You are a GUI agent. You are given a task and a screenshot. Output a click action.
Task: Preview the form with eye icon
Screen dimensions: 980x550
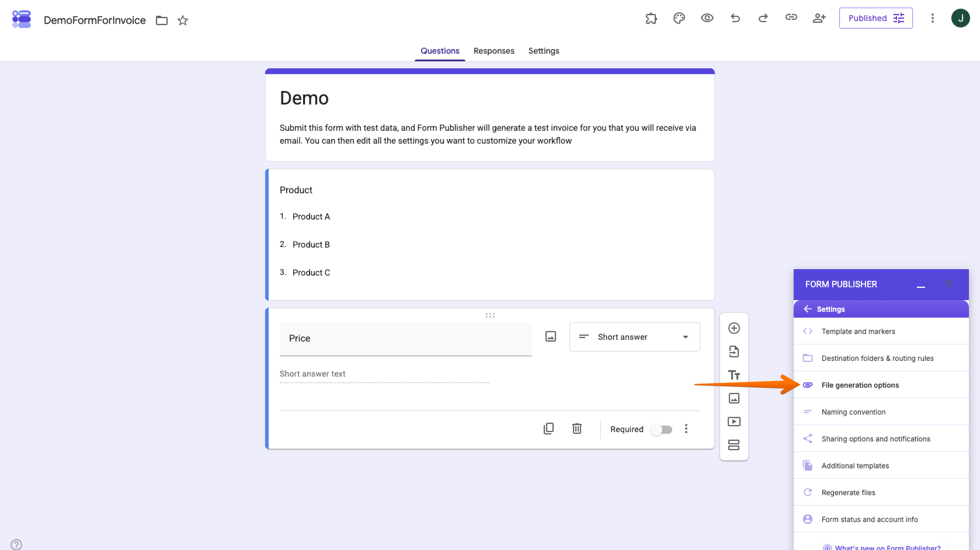click(707, 18)
